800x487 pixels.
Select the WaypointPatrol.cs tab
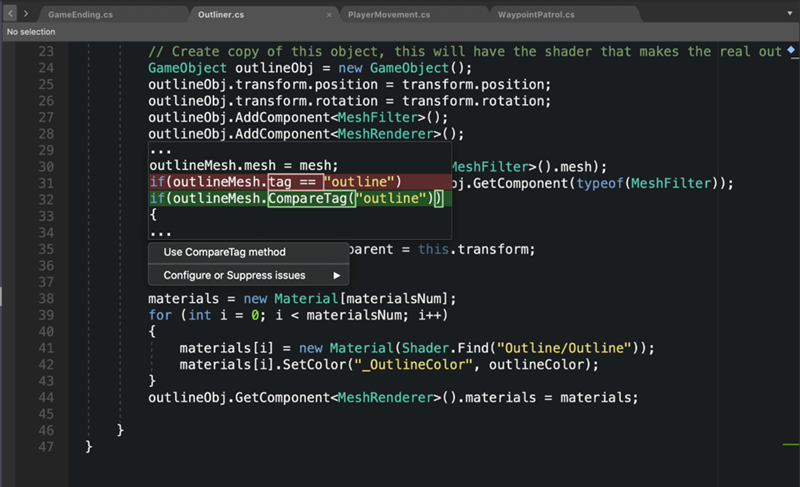tap(538, 15)
